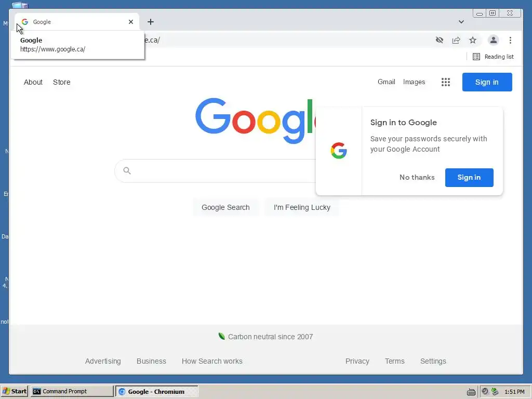Open the Business footer link

click(x=151, y=361)
